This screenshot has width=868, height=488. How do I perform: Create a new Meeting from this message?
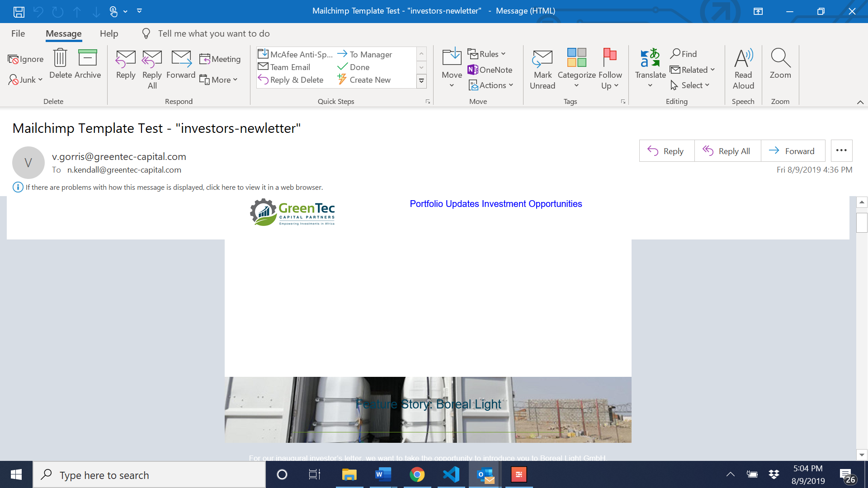tap(220, 59)
